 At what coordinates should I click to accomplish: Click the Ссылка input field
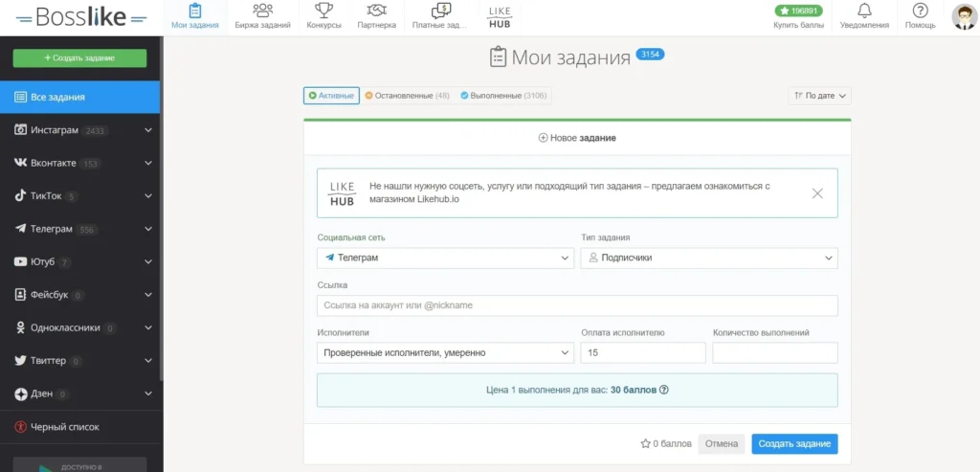577,305
